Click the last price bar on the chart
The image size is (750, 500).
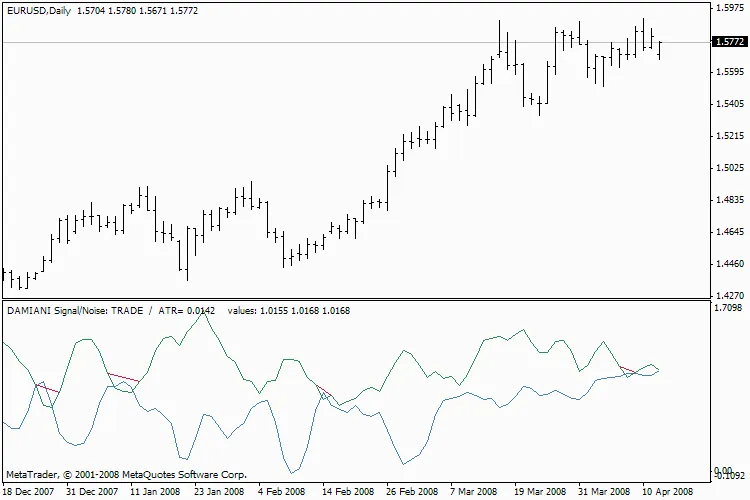coord(659,50)
